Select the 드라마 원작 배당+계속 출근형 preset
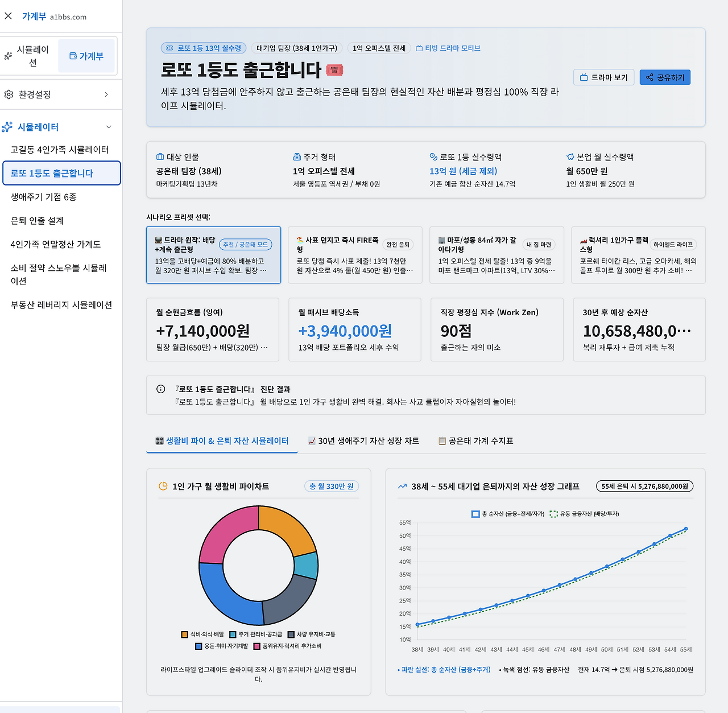Screen dimensions: 728x713 point(214,255)
